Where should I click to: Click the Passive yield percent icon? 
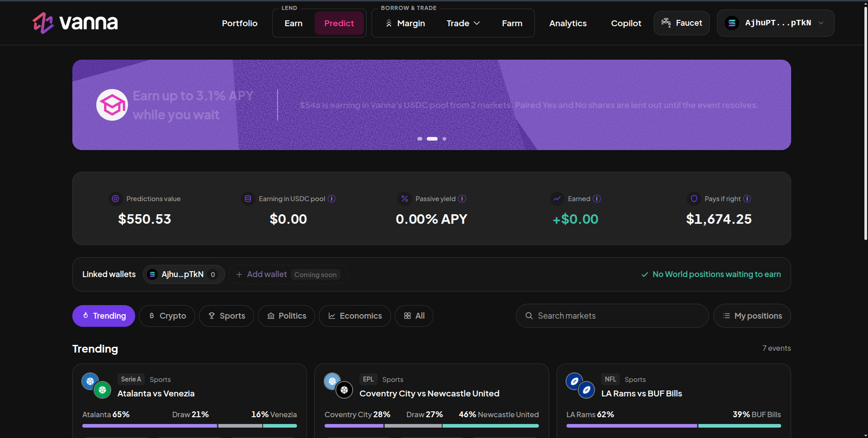(405, 198)
